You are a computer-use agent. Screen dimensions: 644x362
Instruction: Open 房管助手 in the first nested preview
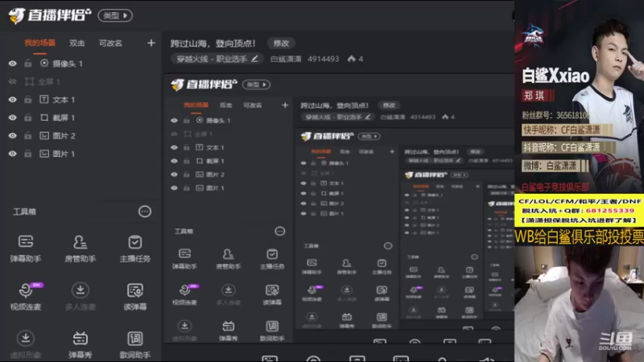pos(228,258)
